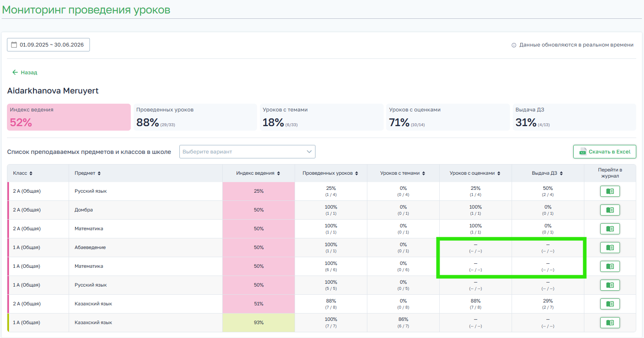Image resolution: width=644 pixels, height=338 pixels.
Task: Open the date range picker field
Action: (x=48, y=45)
